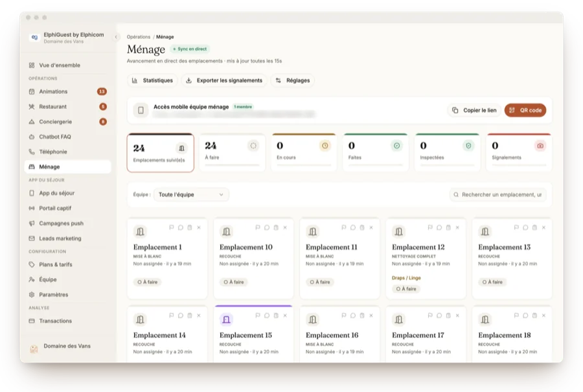
Task: Open the Toute l'équipe team dropdown
Action: click(191, 194)
